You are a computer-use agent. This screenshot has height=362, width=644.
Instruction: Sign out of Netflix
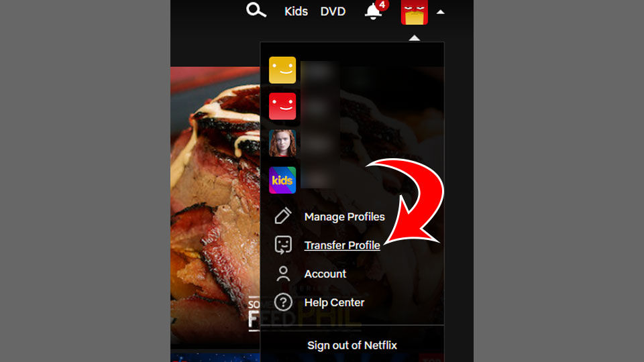pos(352,346)
